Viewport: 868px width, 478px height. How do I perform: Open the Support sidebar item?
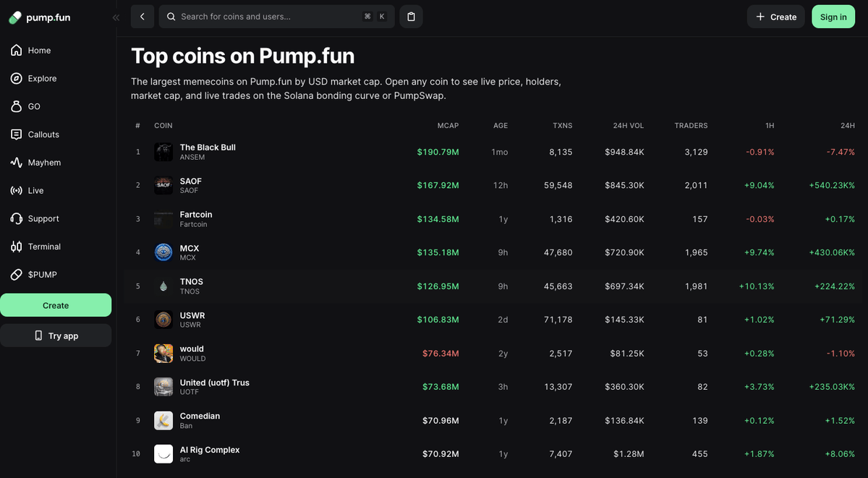click(56, 218)
